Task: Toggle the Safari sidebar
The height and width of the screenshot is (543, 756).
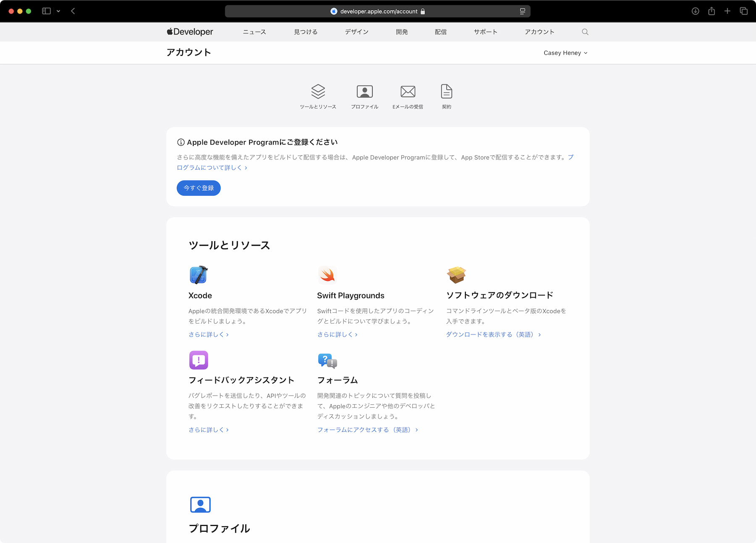Action: 47,11
